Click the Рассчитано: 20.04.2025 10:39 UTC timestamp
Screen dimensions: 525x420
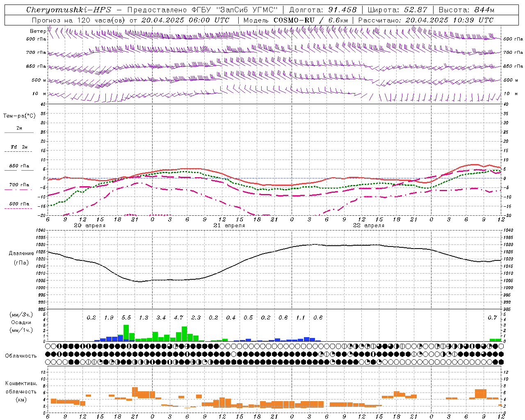[426, 20]
